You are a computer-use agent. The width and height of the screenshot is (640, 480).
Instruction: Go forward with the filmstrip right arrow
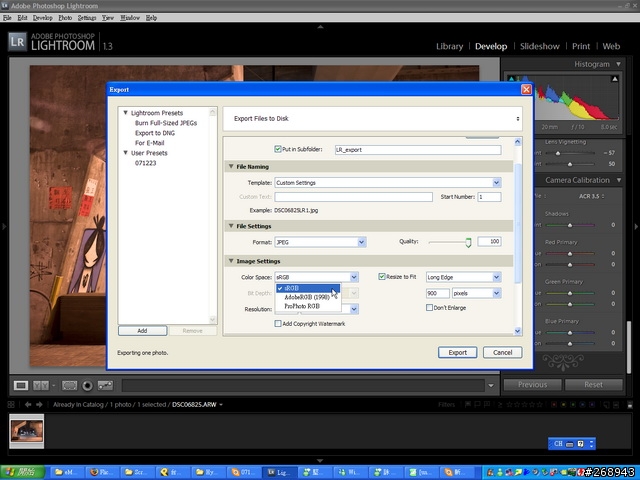coord(39,404)
